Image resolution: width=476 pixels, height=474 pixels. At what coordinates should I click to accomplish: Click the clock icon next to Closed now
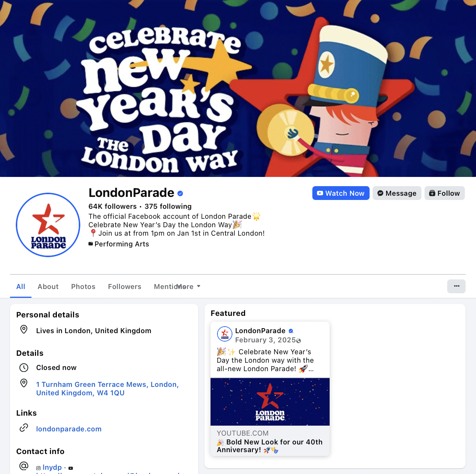pyautogui.click(x=24, y=368)
